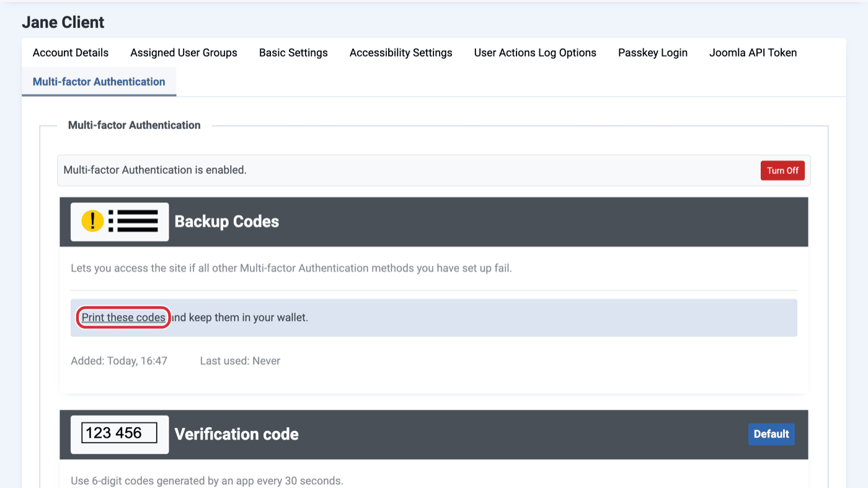Click the Backup Codes list icon

point(120,221)
